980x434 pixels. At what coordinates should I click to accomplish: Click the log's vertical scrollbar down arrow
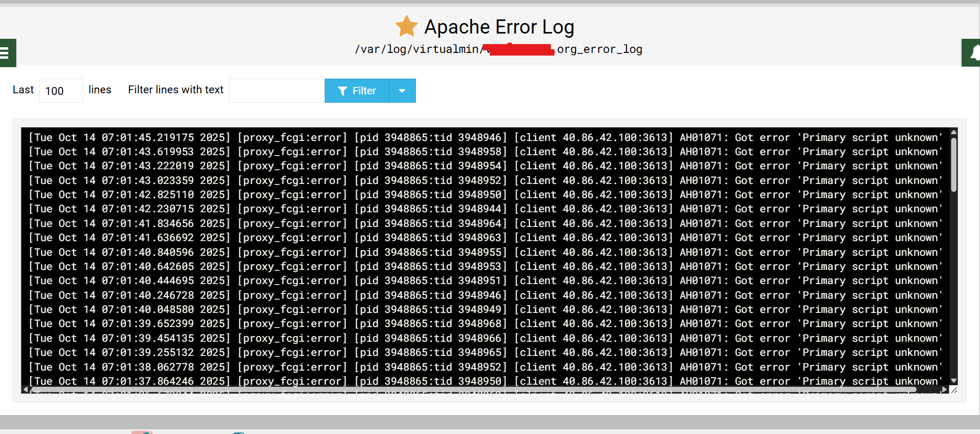(953, 381)
